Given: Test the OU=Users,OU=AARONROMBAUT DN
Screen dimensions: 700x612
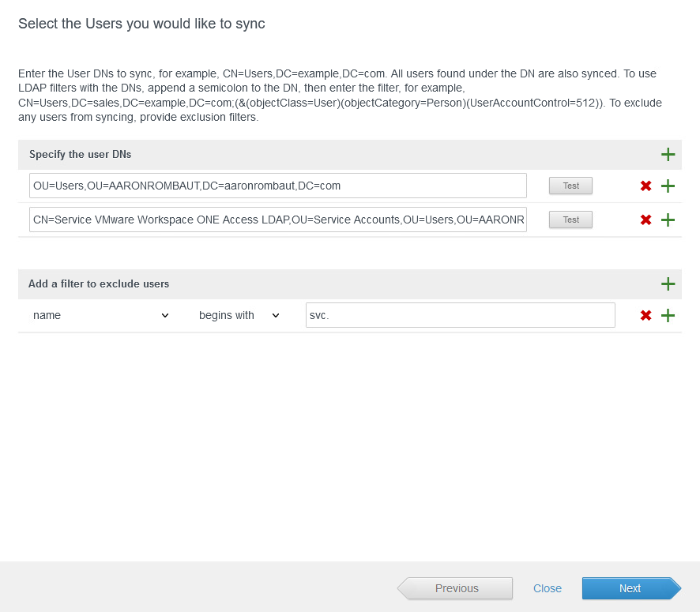Looking at the screenshot, I should click(x=570, y=186).
